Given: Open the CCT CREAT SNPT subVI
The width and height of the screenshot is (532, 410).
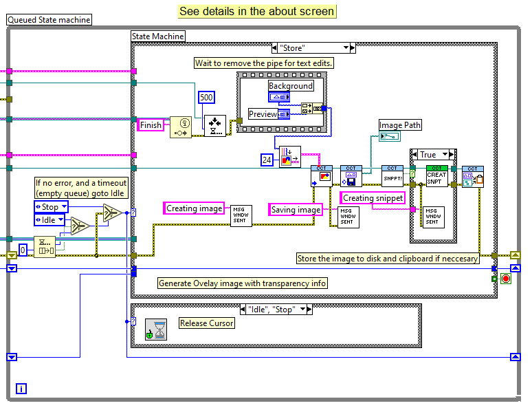Looking at the screenshot, I should pos(437,176).
